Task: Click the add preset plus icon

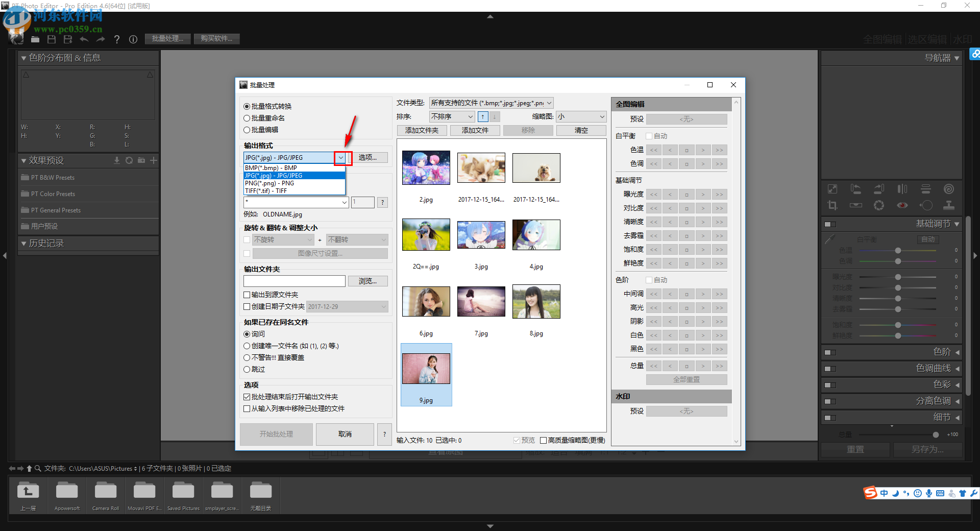Action: pos(154,160)
